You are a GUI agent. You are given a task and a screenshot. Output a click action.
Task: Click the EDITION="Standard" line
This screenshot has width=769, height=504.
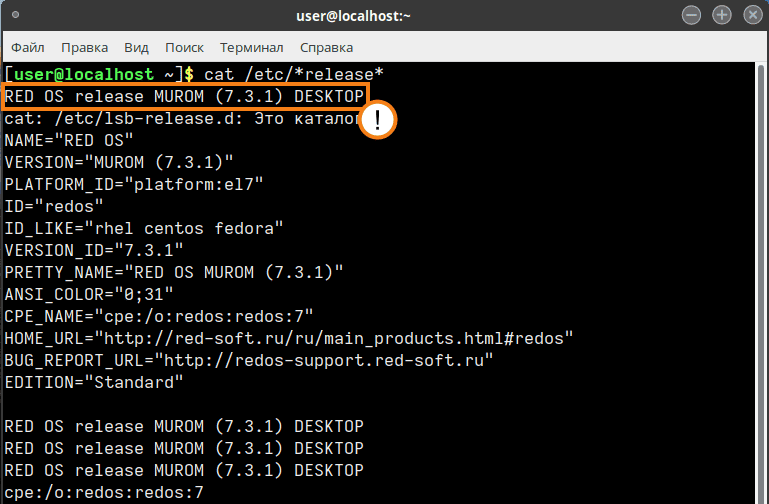point(94,383)
